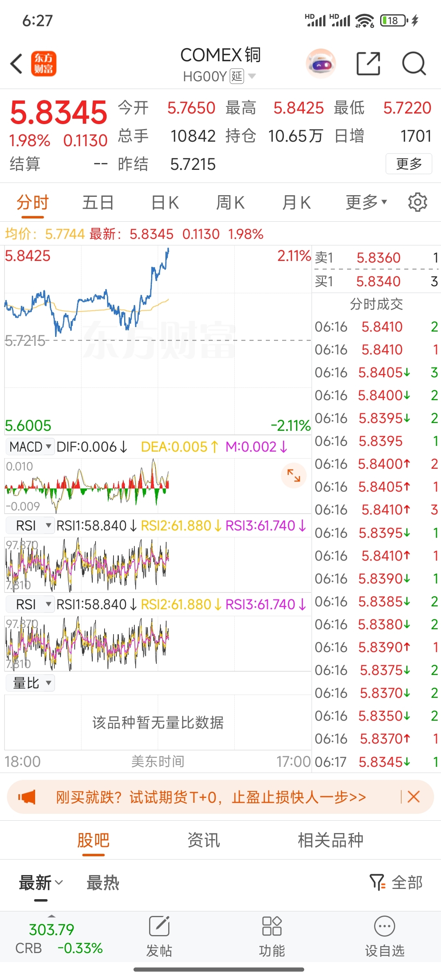Switch to the 月K chart tab

click(x=296, y=202)
